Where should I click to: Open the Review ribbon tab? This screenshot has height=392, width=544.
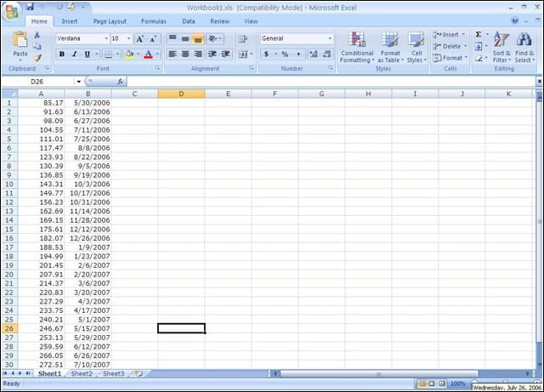[x=219, y=21]
